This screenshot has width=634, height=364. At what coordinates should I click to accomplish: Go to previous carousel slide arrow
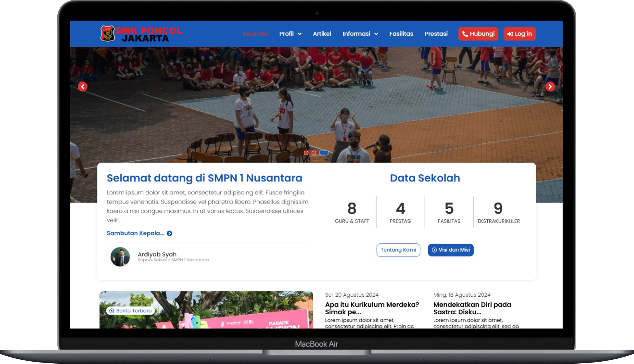pyautogui.click(x=82, y=87)
